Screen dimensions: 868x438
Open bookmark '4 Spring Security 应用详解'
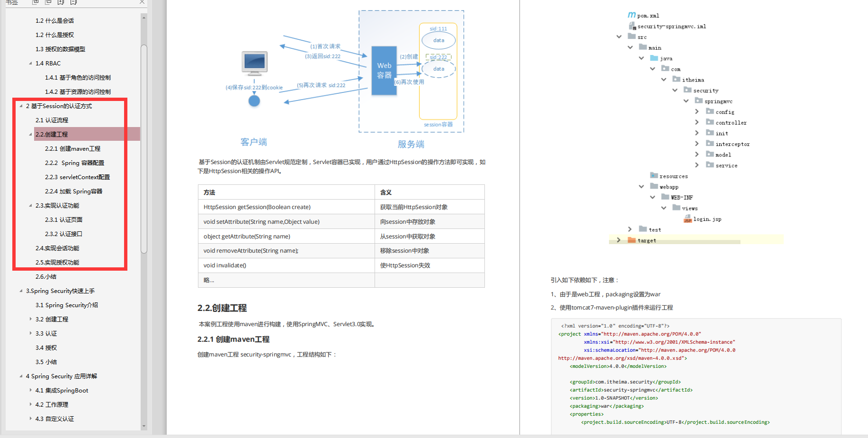[x=62, y=376]
